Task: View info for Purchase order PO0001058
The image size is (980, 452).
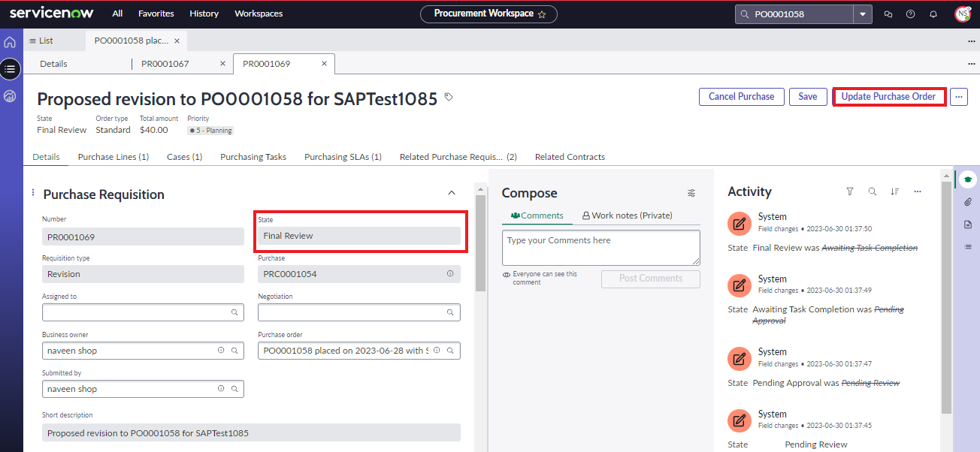Action: click(x=437, y=351)
